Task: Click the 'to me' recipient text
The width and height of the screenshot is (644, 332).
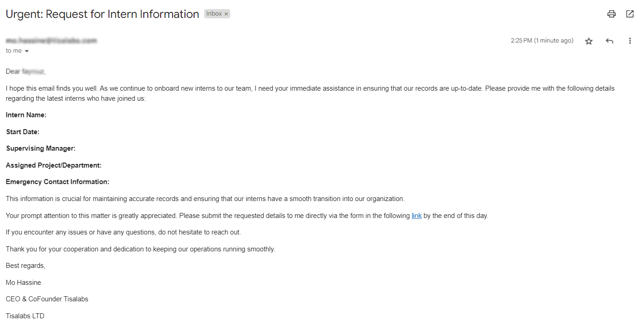Action: pyautogui.click(x=14, y=51)
